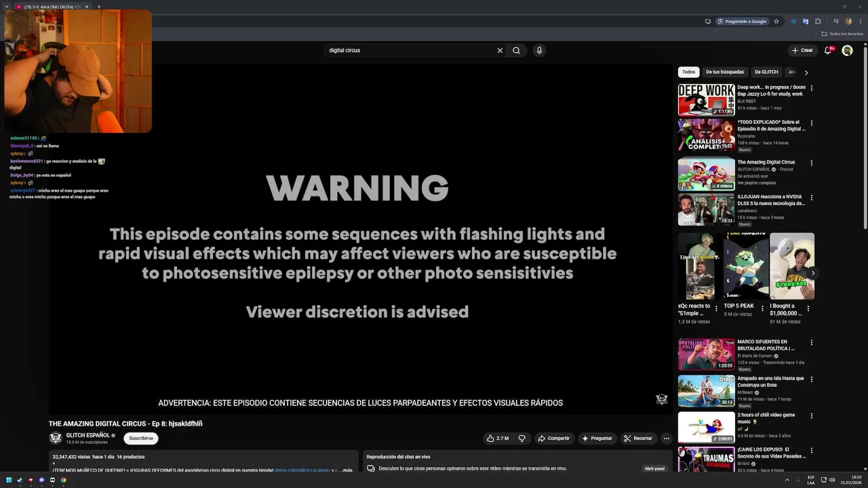The image size is (868, 488).
Task: Open a new browser tab
Action: [x=98, y=7]
